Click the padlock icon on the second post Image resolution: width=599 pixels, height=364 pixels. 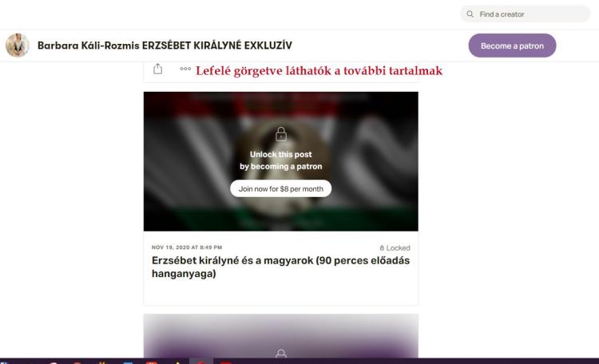coord(280,354)
